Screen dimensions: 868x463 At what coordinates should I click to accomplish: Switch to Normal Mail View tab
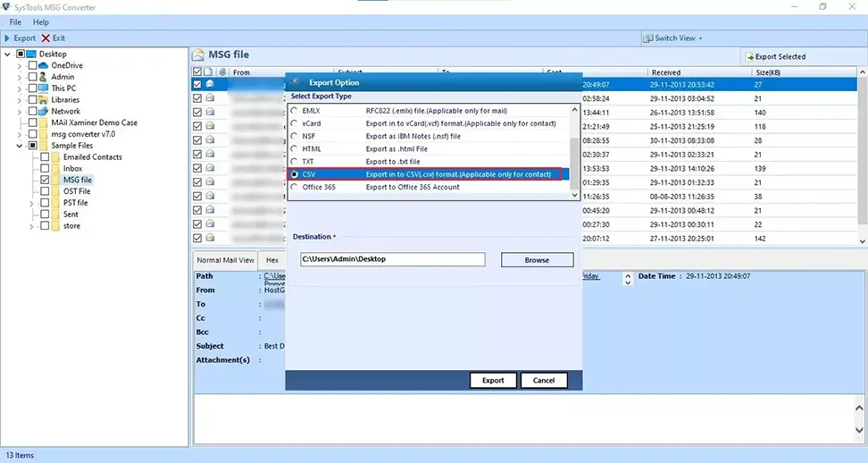225,260
